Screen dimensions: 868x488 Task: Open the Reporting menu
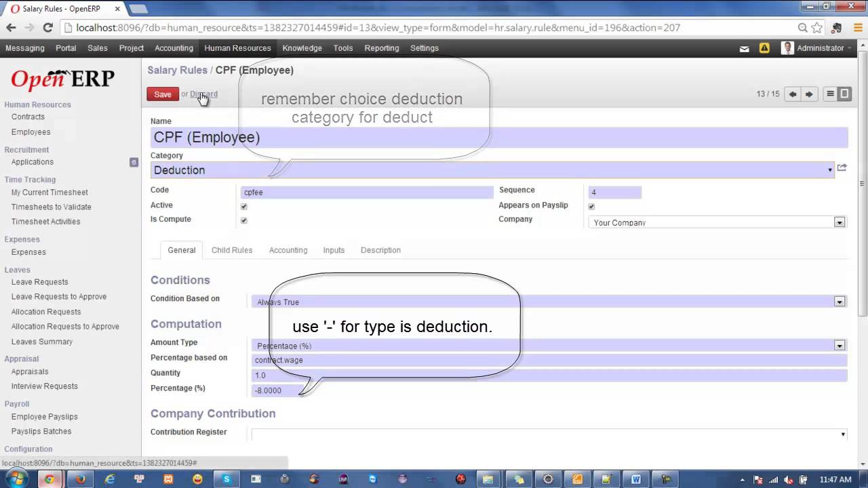click(x=382, y=48)
